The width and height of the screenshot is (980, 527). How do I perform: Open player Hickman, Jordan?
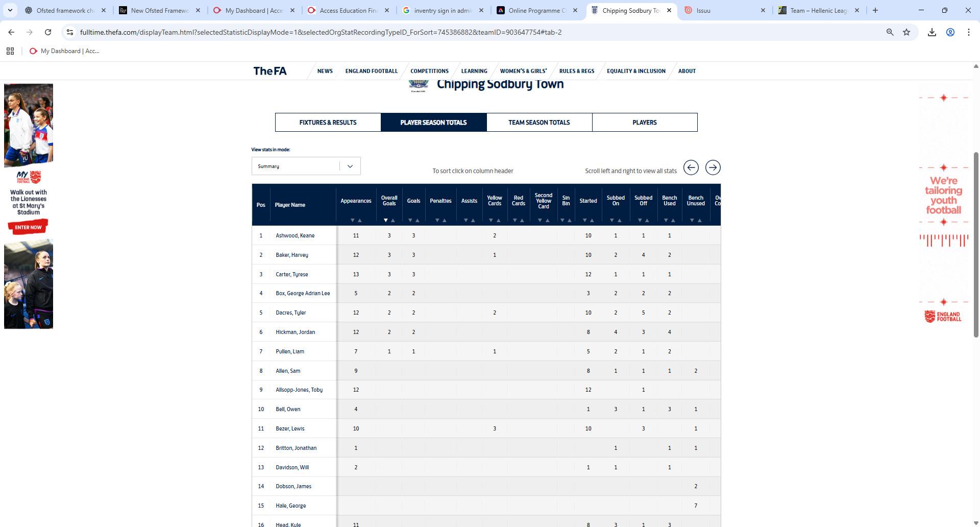click(296, 332)
